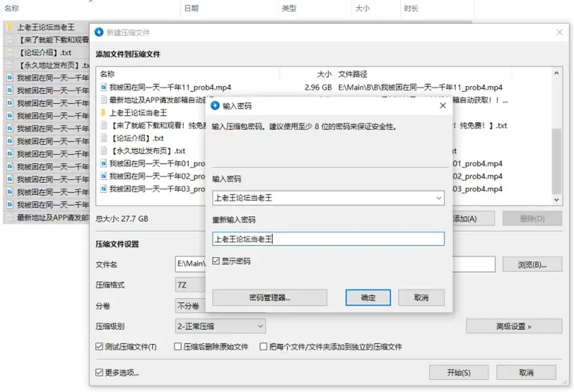This screenshot has width=574, height=392.
Task: Click the 重新输入密码 text field
Action: (x=328, y=239)
